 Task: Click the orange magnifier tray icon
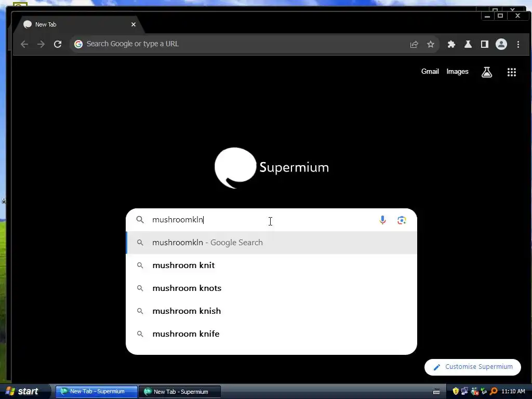tap(494, 392)
